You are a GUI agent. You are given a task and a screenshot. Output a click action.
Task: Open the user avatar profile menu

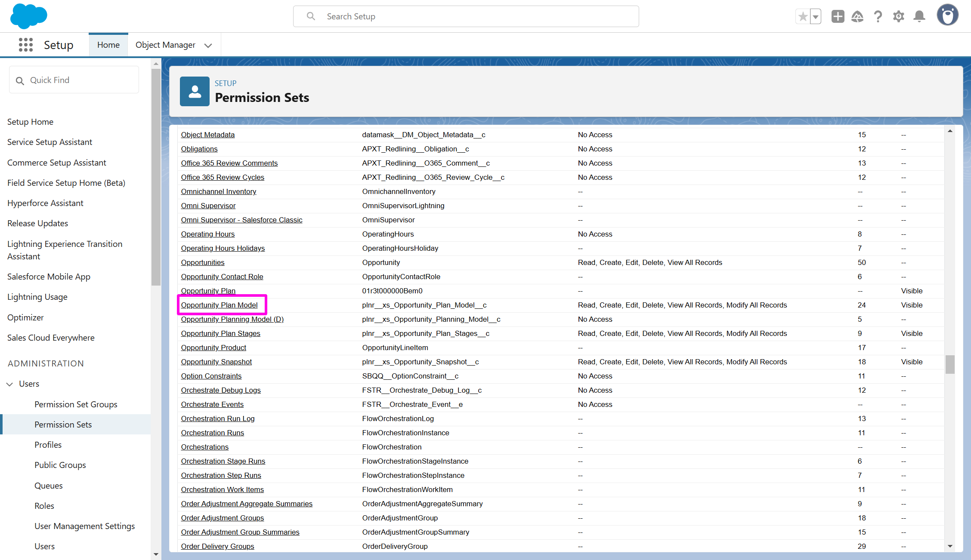click(947, 15)
